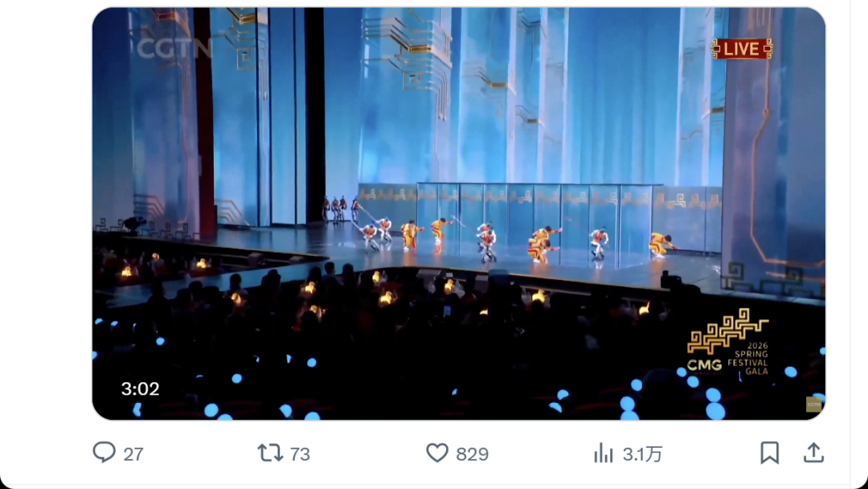Like the post with the heart icon
868x489 pixels.
[437, 453]
